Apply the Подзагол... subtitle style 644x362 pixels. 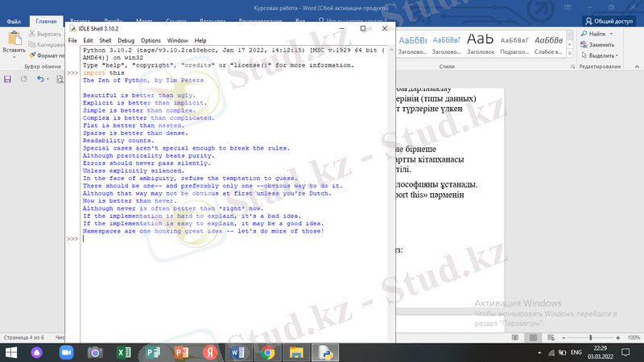pyautogui.click(x=514, y=45)
